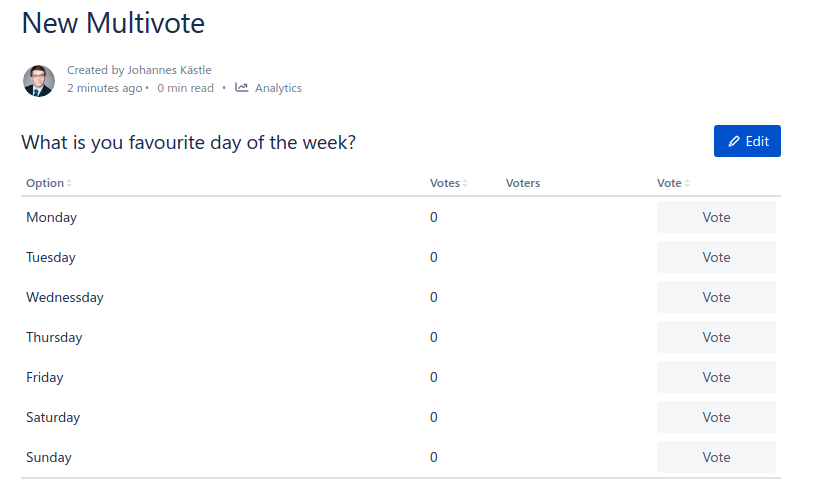Open the Analytics chart icon
817x501 pixels.
242,88
